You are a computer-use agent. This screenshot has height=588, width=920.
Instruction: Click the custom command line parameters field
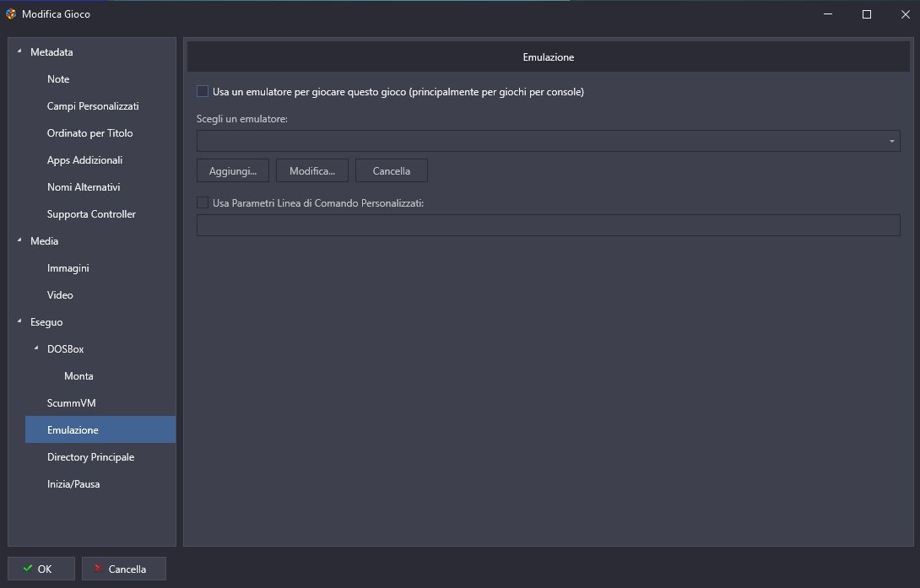548,225
